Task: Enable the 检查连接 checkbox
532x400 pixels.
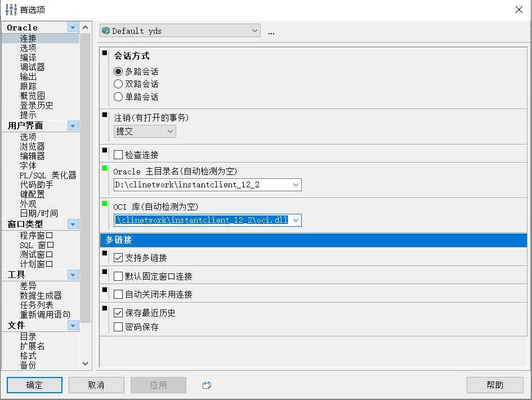Action: coord(118,155)
